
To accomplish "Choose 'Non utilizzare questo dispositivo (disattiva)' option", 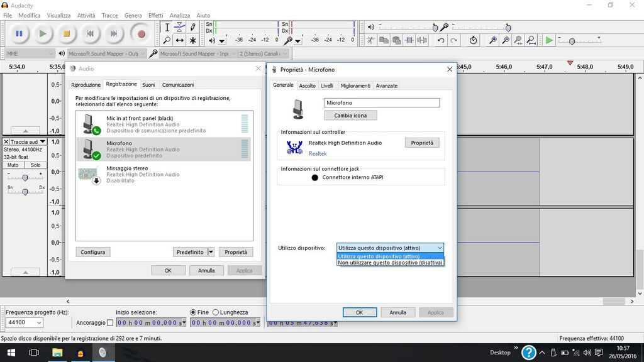I will pos(390,263).
